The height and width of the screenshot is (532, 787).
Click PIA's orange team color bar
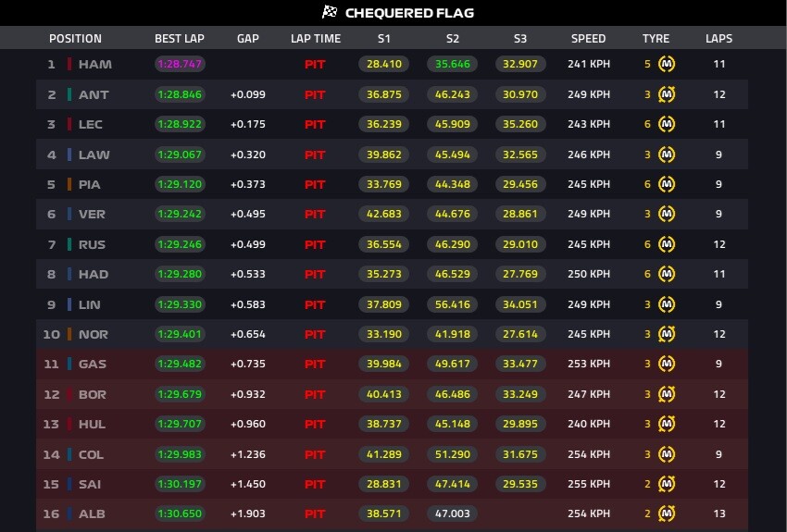69,184
